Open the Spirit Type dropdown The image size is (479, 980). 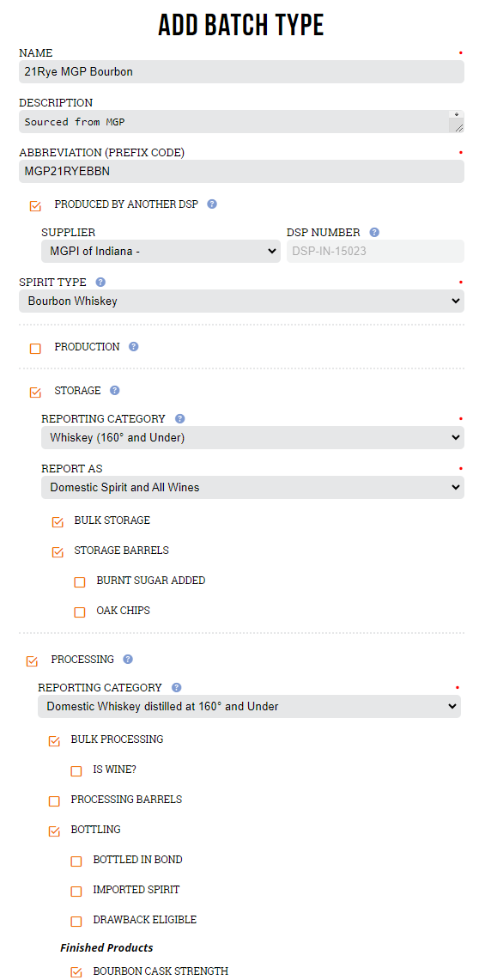coord(242,301)
